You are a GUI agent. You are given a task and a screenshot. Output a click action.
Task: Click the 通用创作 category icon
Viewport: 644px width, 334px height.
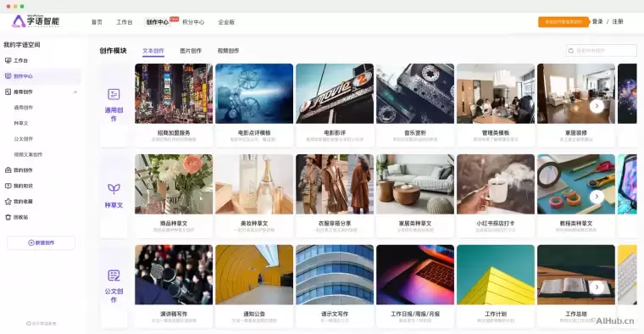pos(114,94)
